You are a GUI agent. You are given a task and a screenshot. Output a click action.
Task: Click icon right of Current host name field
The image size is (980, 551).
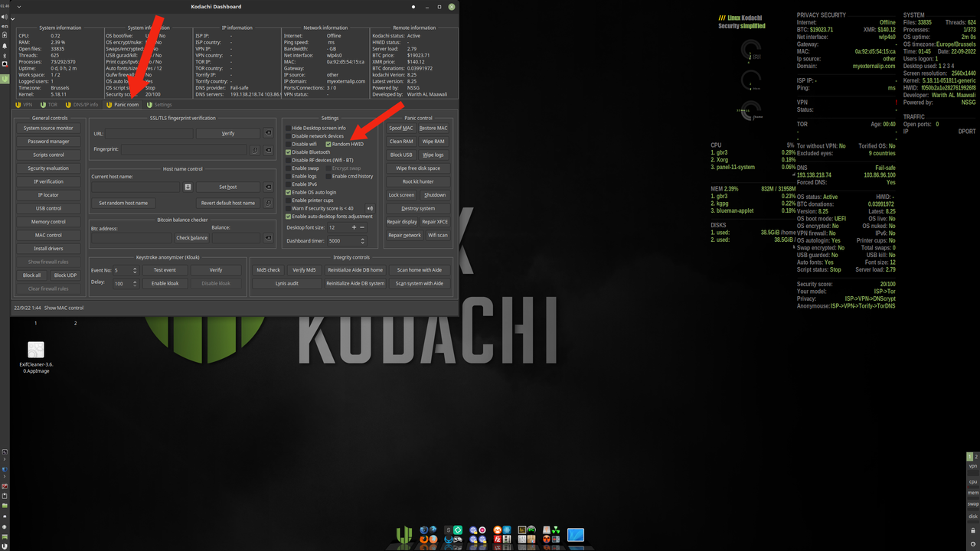[x=188, y=187]
